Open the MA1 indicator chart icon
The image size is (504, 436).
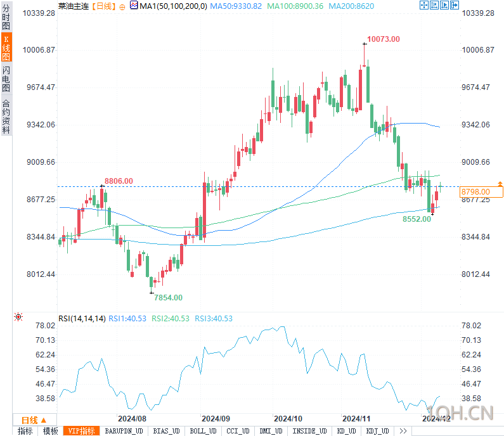134,5
